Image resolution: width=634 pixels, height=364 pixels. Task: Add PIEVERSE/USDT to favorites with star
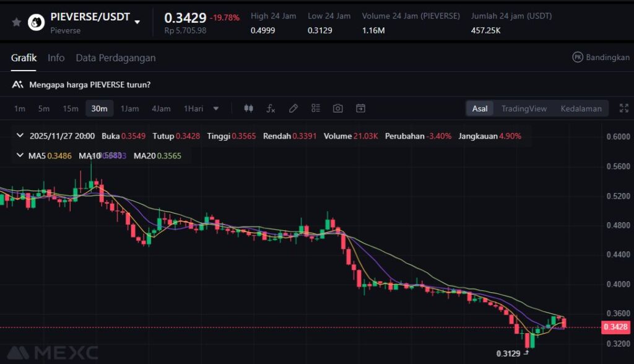click(17, 22)
